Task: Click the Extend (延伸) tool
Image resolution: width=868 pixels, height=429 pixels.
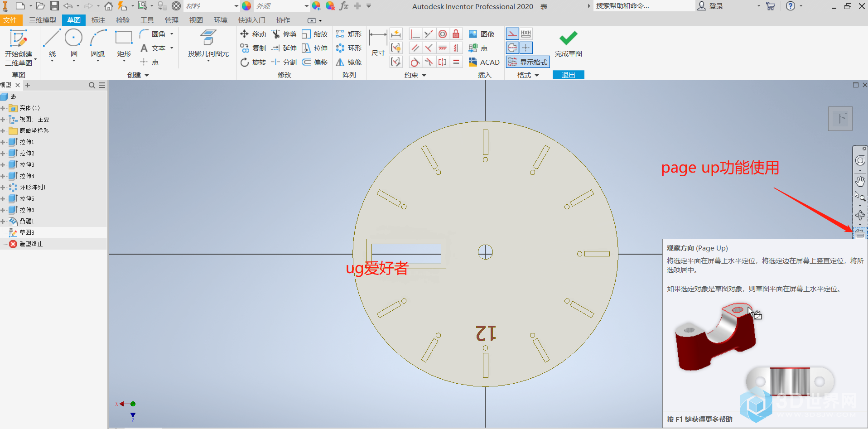Action: [x=284, y=48]
